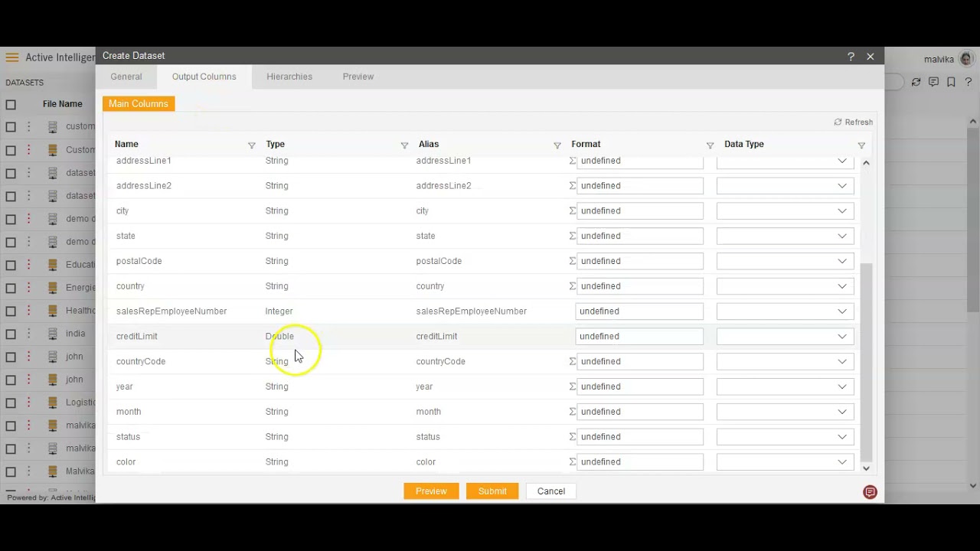
Task: Open the comments icon in top toolbar
Action: coord(933,82)
